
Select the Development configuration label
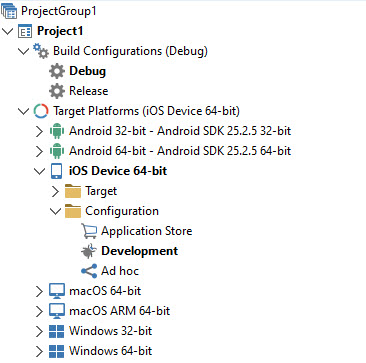pyautogui.click(x=140, y=251)
